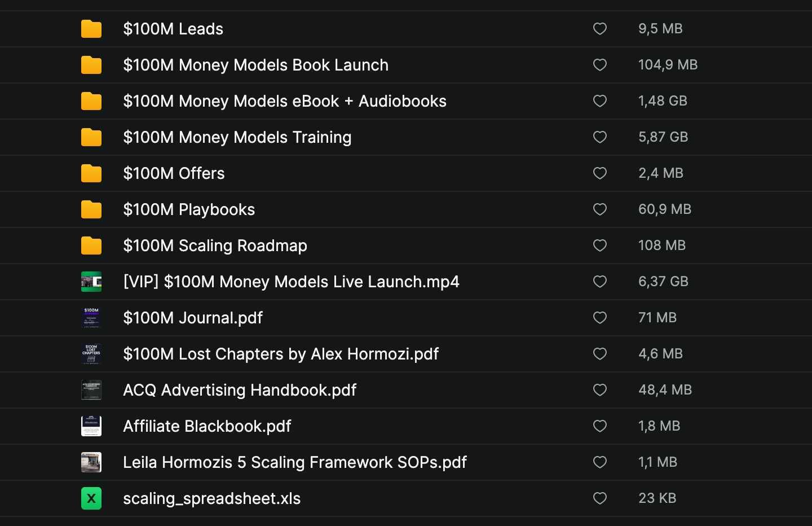Favorite $100M Money Models eBook + Audiobooks
Viewport: 812px width, 526px height.
pyautogui.click(x=600, y=101)
